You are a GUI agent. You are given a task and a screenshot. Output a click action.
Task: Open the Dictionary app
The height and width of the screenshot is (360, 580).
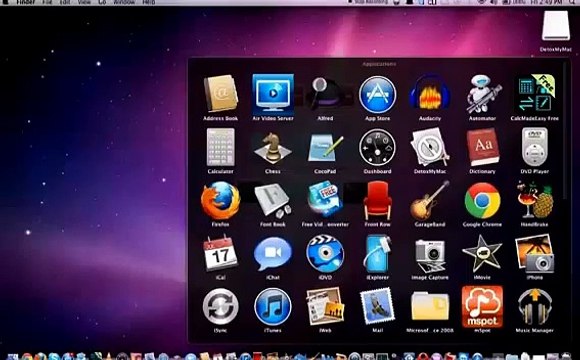point(482,148)
